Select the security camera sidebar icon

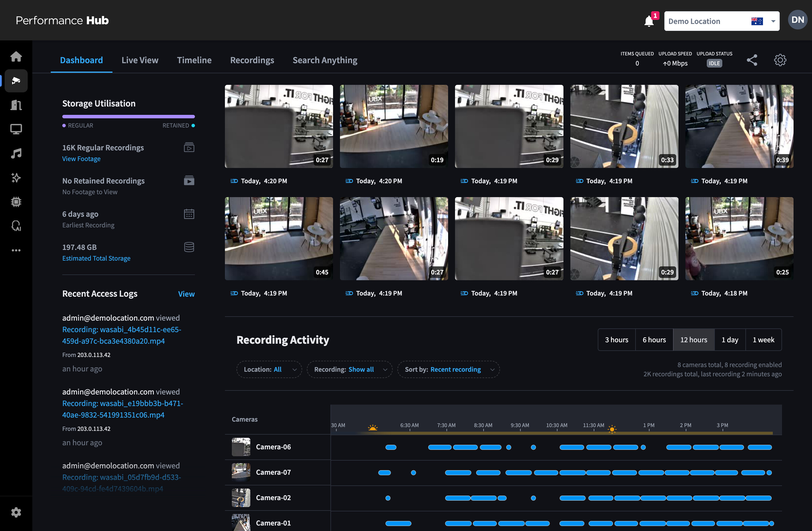(16, 81)
